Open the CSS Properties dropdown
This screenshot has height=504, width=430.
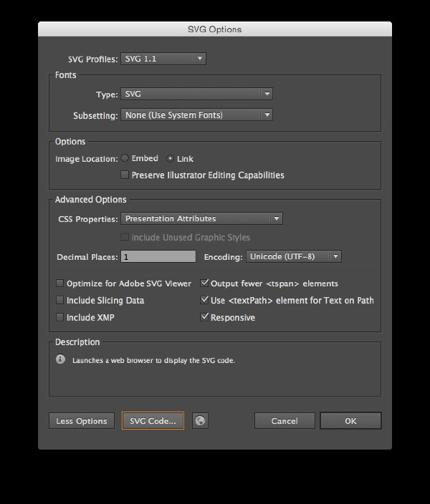pyautogui.click(x=202, y=218)
